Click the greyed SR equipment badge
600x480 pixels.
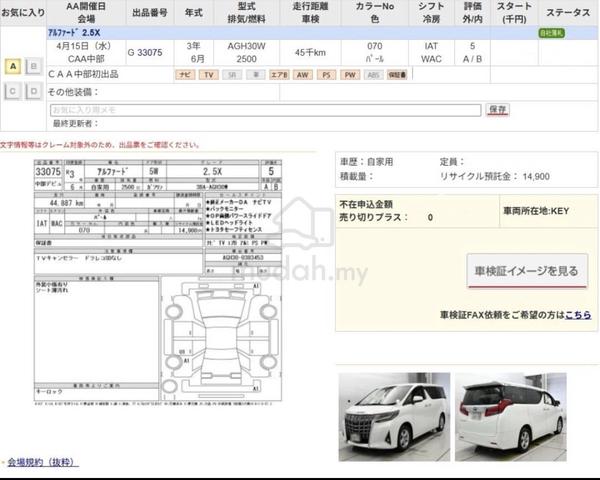click(x=232, y=75)
